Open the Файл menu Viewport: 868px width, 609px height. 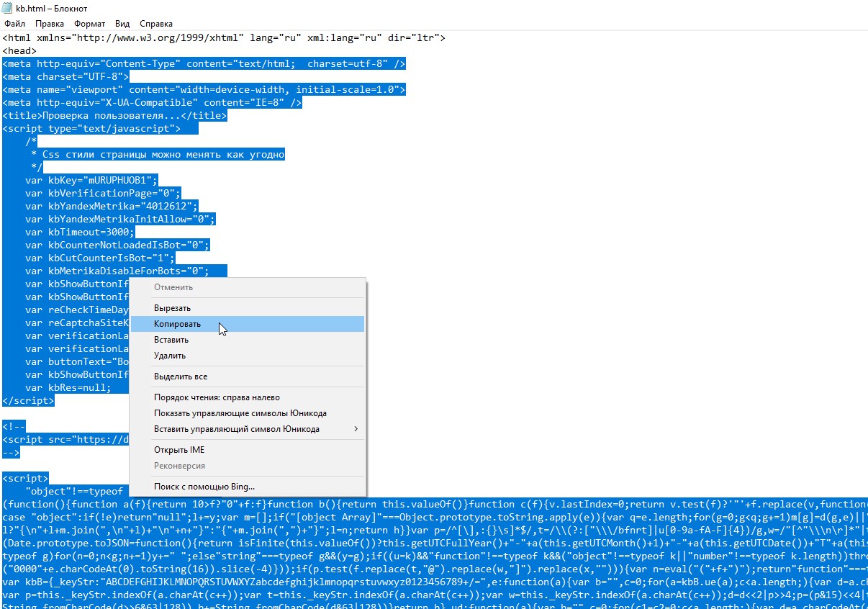[x=14, y=24]
